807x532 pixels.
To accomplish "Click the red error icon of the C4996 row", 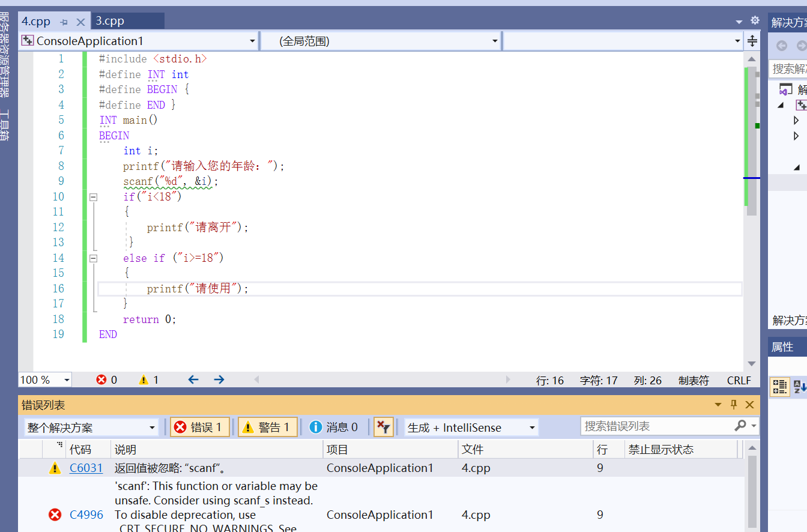I will click(55, 515).
